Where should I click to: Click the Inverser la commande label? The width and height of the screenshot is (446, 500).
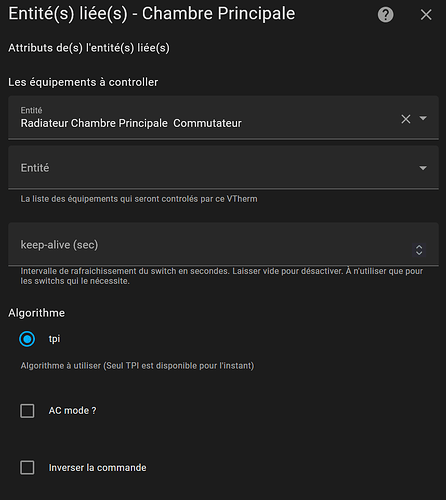[x=97, y=468]
